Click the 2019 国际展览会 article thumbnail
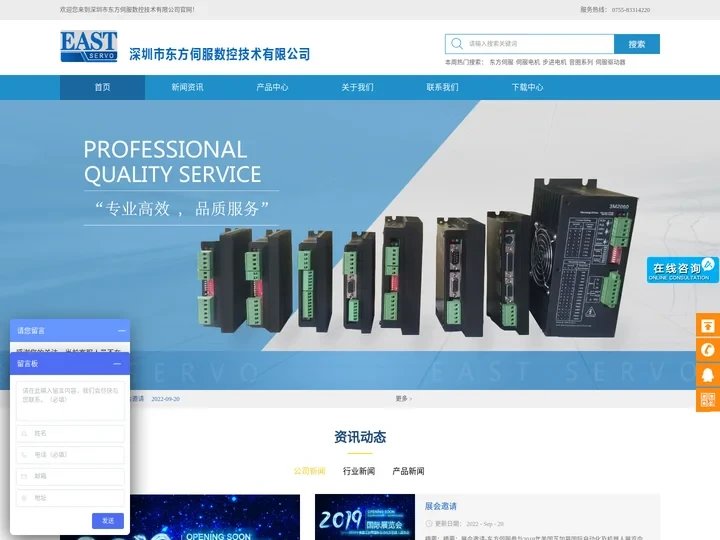 (365, 517)
